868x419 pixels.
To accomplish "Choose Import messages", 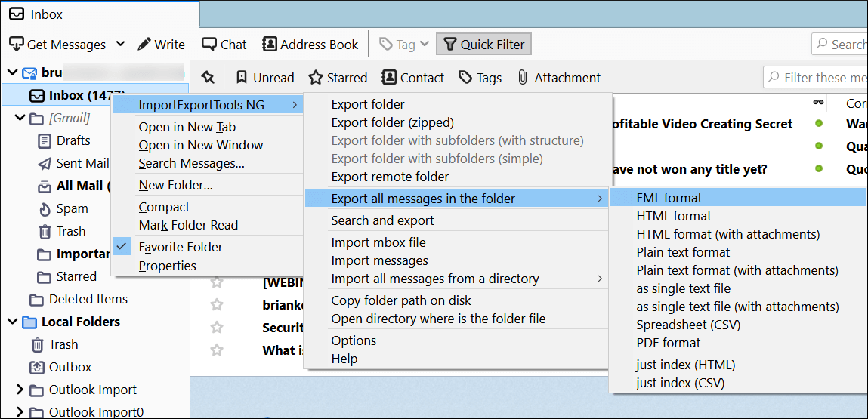I will (x=379, y=260).
